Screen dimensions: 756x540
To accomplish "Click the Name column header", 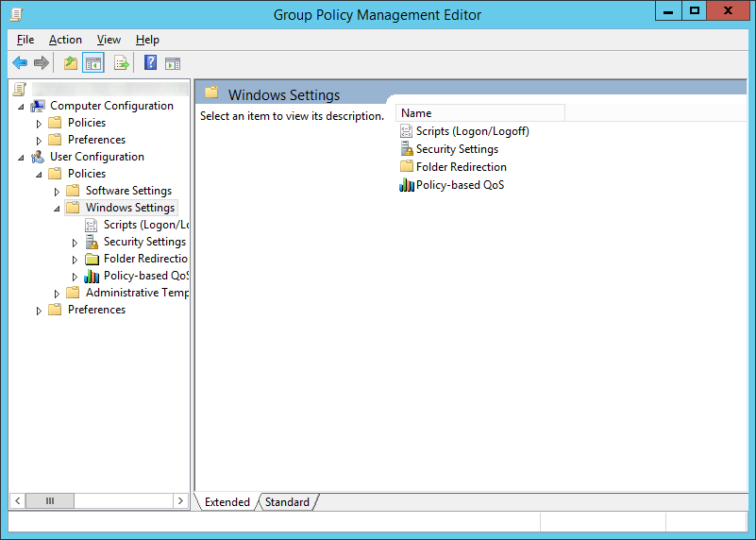I will pyautogui.click(x=480, y=113).
